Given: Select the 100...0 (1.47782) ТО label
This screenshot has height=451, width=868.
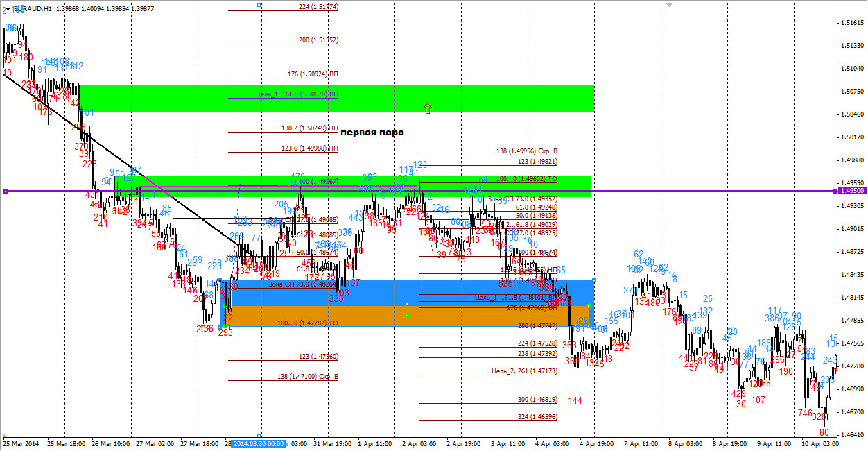Looking at the screenshot, I should [x=307, y=323].
